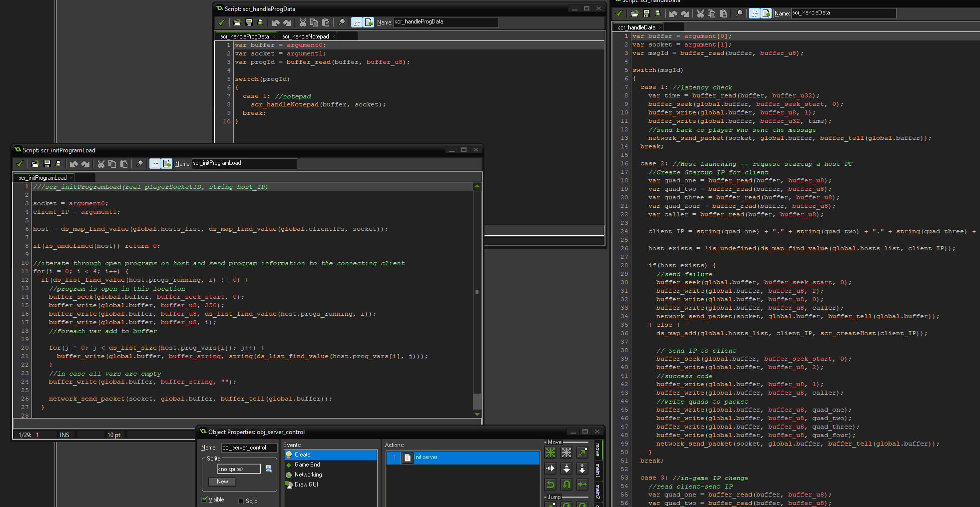Click the scroll down arrow in the scr_initProgramLoad editor

[477, 414]
